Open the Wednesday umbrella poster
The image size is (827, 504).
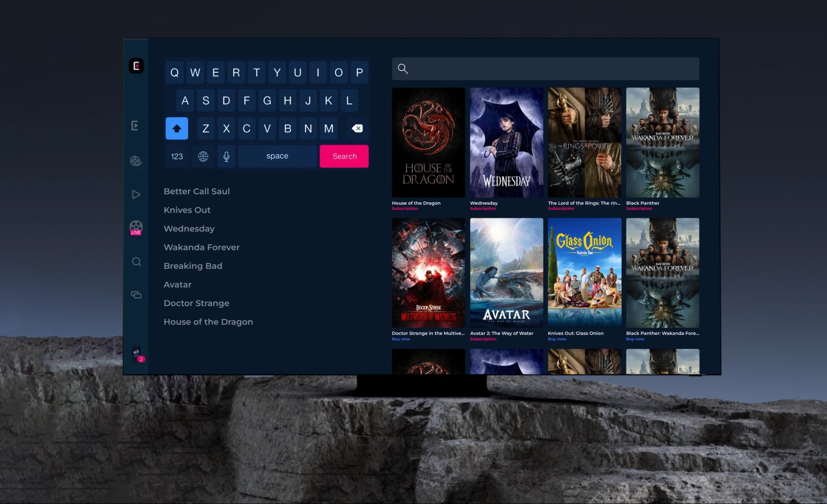(507, 143)
